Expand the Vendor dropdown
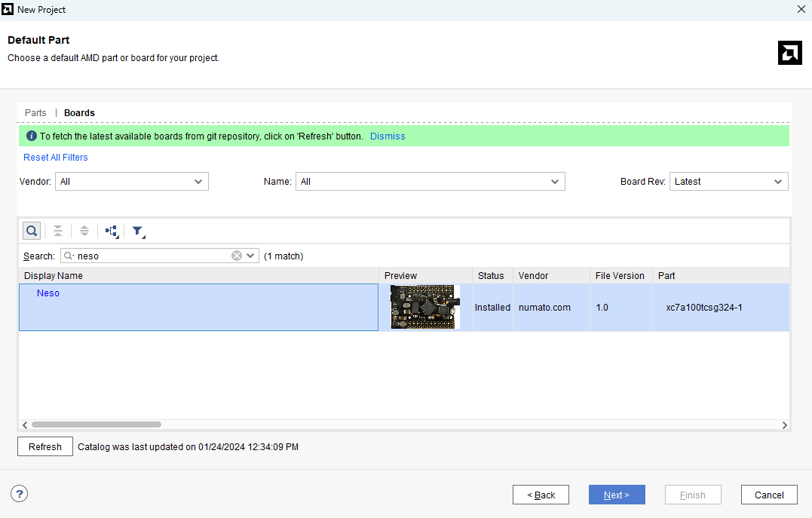 tap(132, 182)
